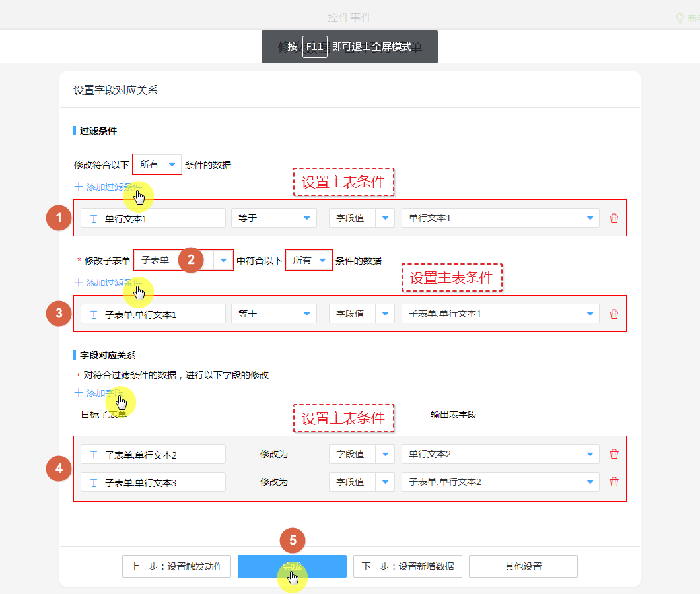
Task: Open the 等于 operator dropdown for 单行文本1
Action: point(306,218)
